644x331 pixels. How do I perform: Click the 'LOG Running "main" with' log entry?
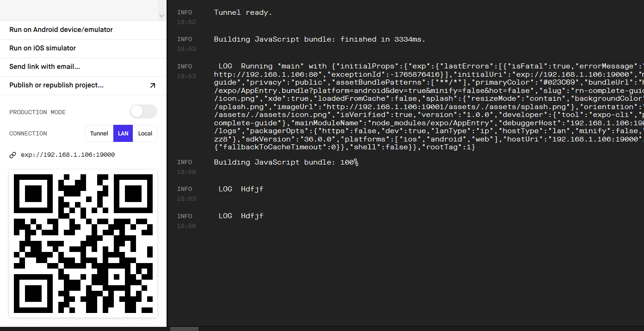(429, 107)
